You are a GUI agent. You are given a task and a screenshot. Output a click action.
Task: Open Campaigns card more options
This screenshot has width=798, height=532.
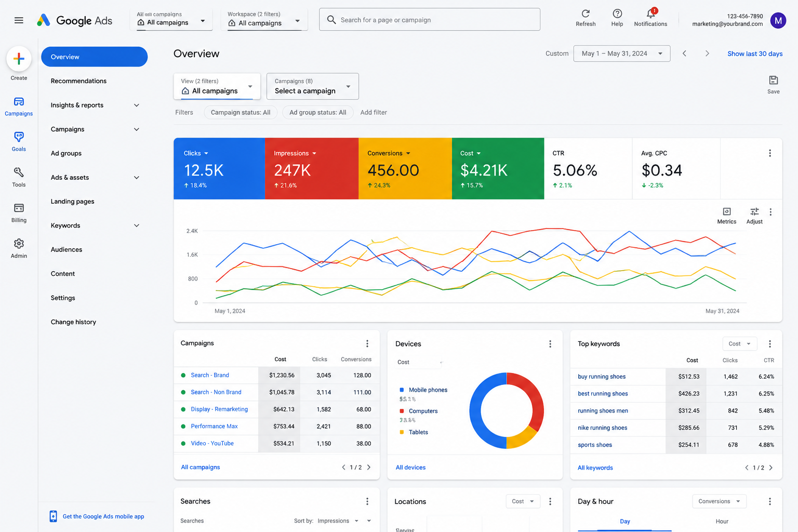point(367,343)
